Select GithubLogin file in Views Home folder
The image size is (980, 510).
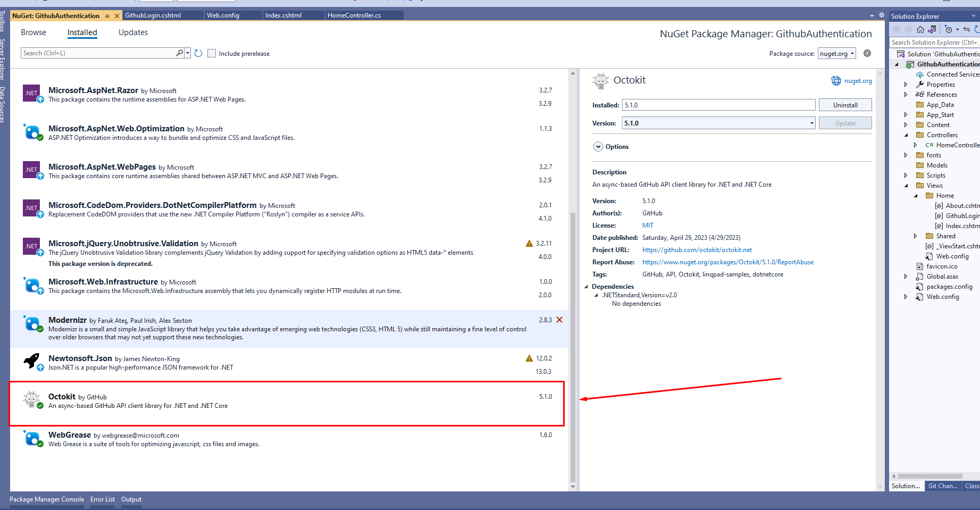point(962,216)
